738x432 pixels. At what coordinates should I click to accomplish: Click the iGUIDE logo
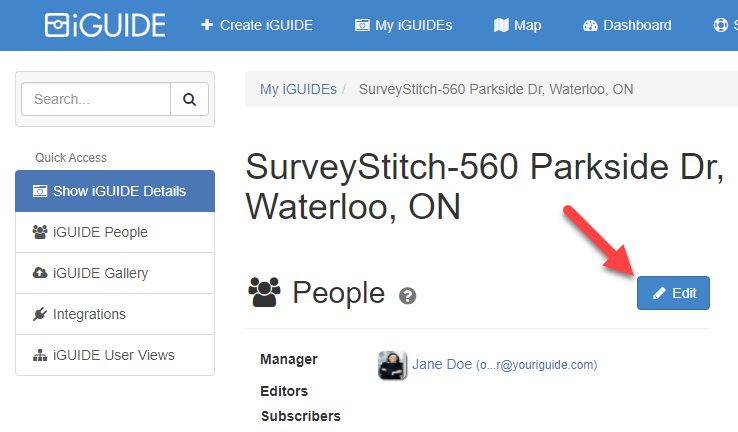[x=105, y=25]
